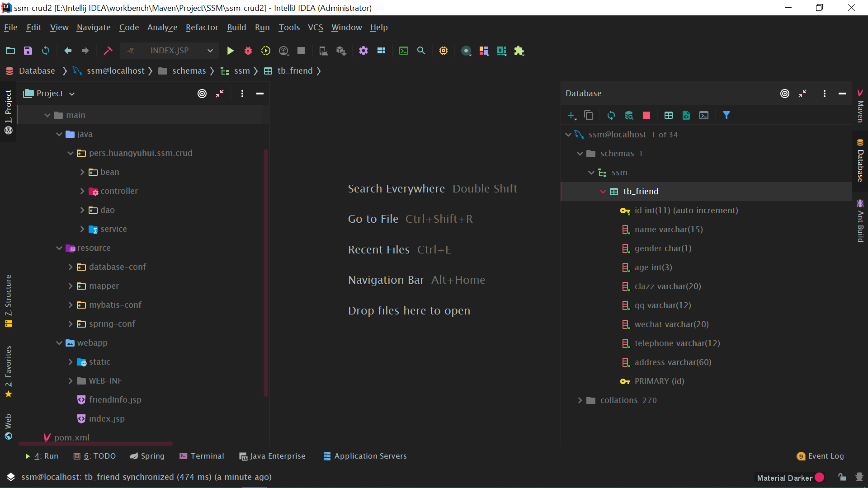The width and height of the screenshot is (868, 488).
Task: Click Refresh icon in Database panel toolbar
Action: (x=611, y=115)
